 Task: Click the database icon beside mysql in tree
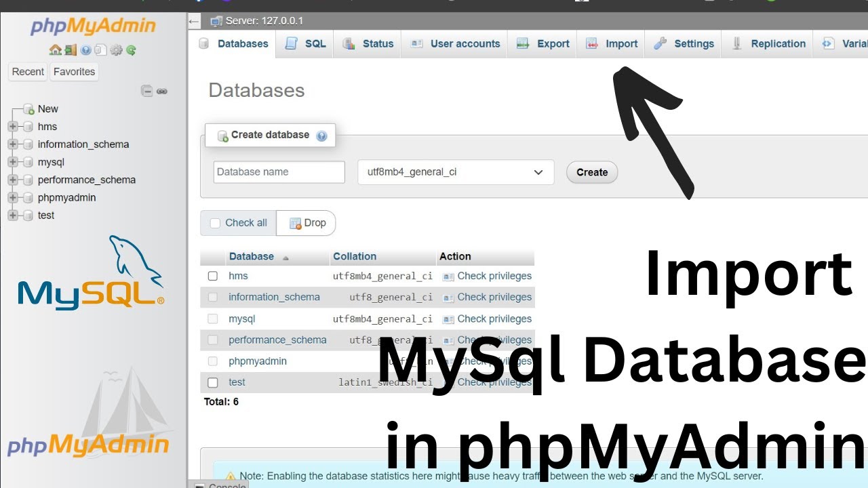[x=28, y=162]
